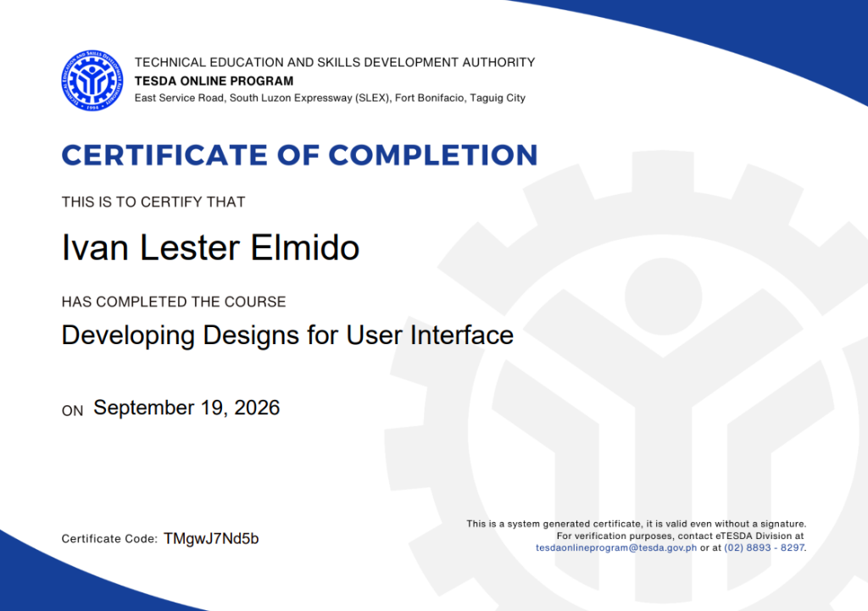868x611 pixels.
Task: Click the date 'September 19, 2026'
Action: (186, 408)
